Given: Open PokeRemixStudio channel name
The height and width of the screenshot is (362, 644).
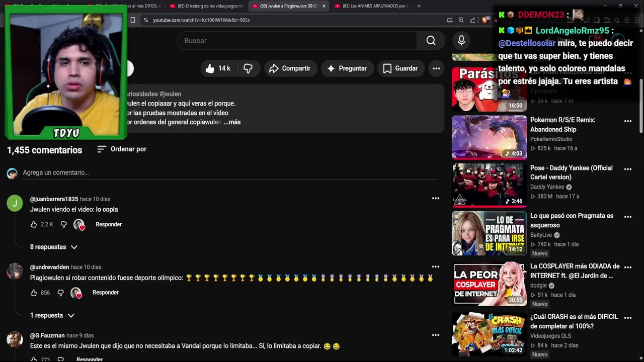Looking at the screenshot, I should 551,139.
